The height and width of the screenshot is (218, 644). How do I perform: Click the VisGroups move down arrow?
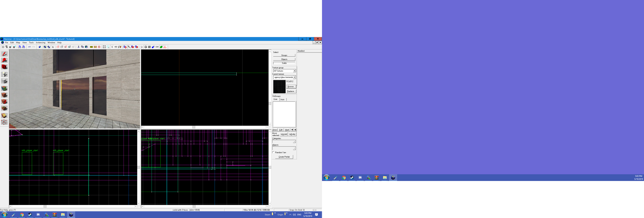tap(295, 130)
